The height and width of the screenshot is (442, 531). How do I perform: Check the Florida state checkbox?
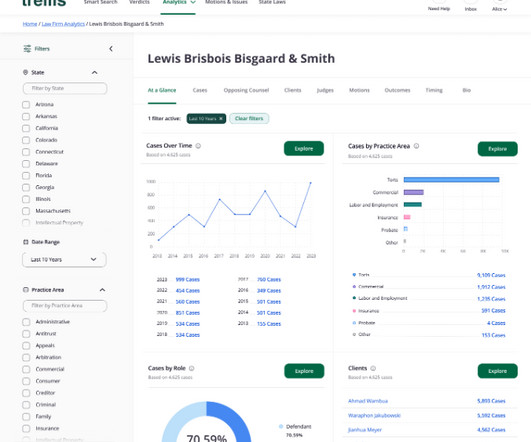pos(26,175)
